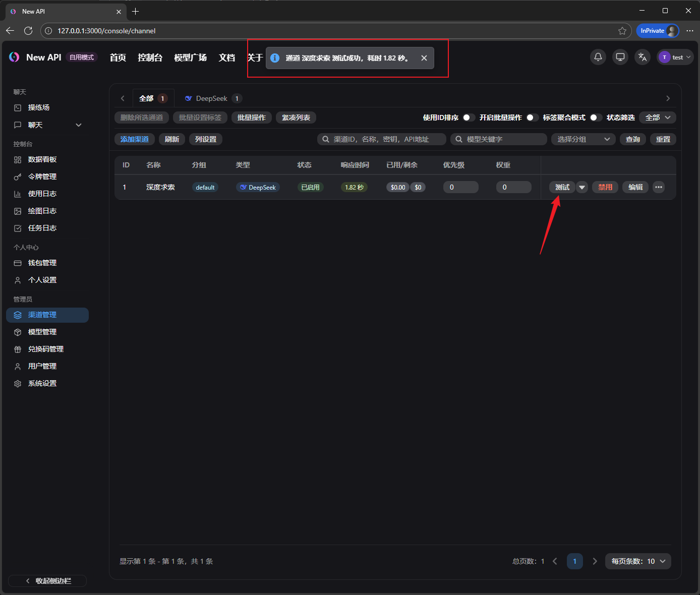The height and width of the screenshot is (595, 700).
Task: Click the three-dot more actions button
Action: [x=658, y=187]
